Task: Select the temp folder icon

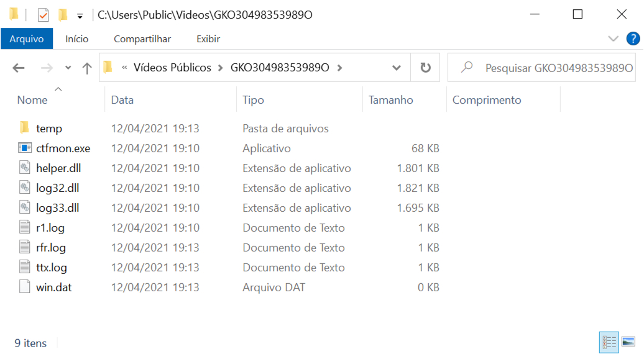Action: pos(25,127)
